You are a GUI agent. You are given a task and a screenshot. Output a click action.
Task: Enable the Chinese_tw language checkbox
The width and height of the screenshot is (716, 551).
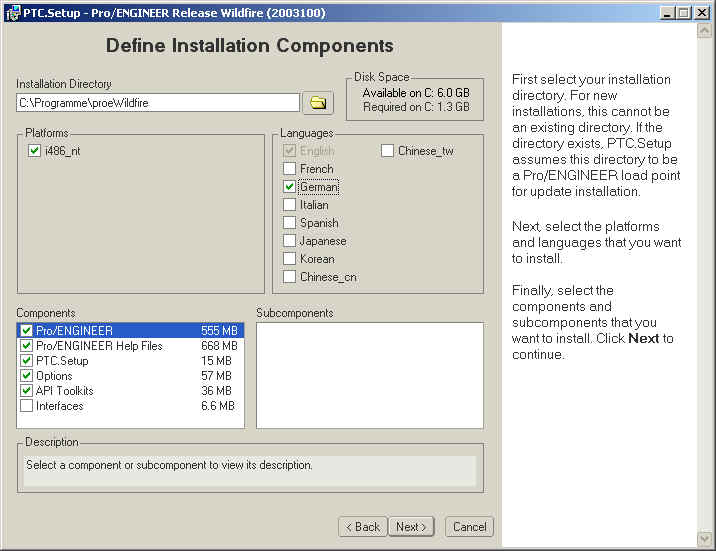(387, 151)
